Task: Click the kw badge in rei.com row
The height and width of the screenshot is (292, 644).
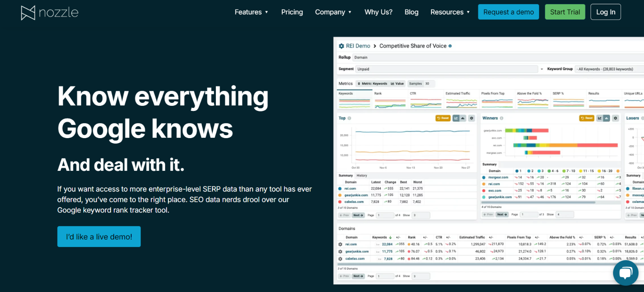Action: [x=378, y=244]
